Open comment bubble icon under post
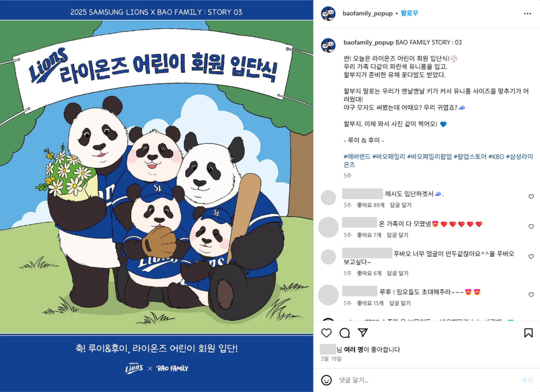Image resolution: width=540 pixels, height=392 pixels. (345, 333)
